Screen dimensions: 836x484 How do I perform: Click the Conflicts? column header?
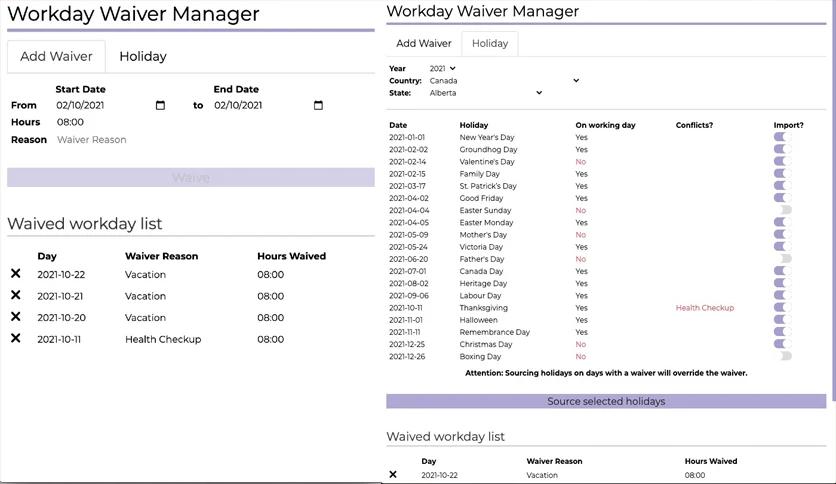(x=694, y=125)
